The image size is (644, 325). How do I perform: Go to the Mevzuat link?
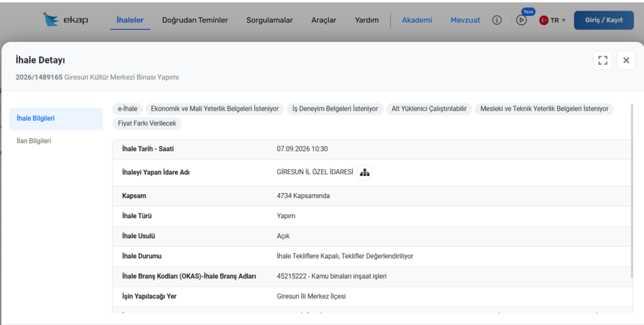click(x=465, y=19)
